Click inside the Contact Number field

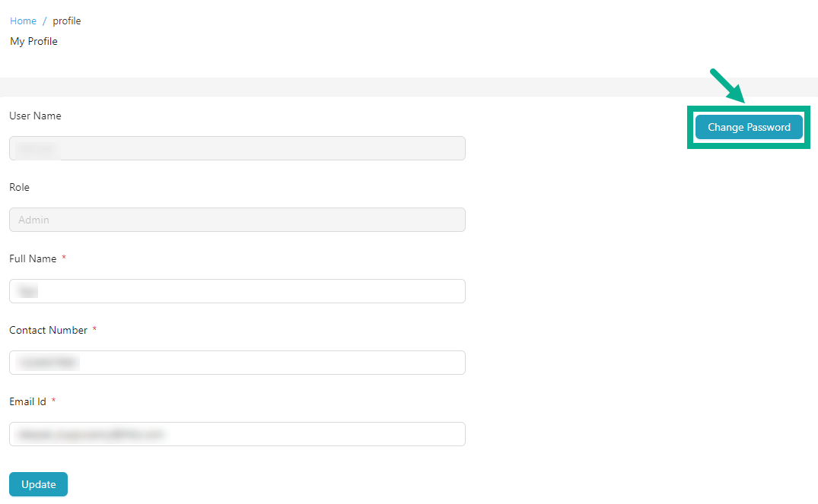click(x=237, y=363)
